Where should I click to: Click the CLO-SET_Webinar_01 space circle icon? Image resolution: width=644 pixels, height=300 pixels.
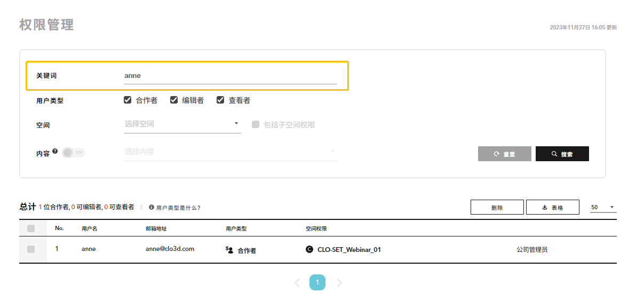coord(309,249)
